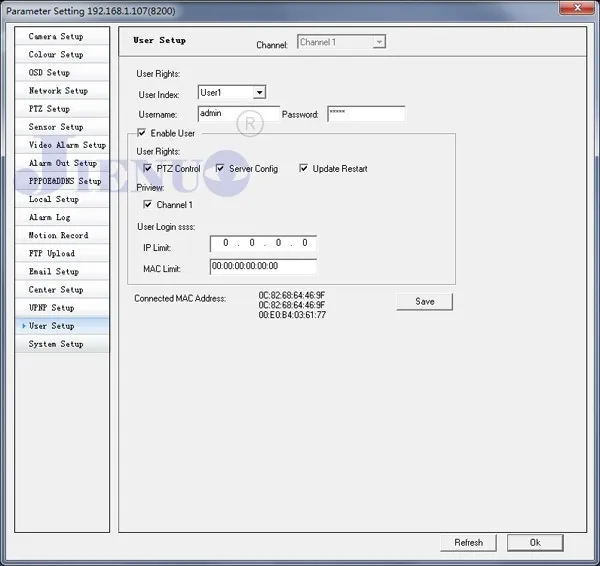The image size is (600, 566).
Task: Select PTZ Setup in sidebar
Action: tap(62, 109)
